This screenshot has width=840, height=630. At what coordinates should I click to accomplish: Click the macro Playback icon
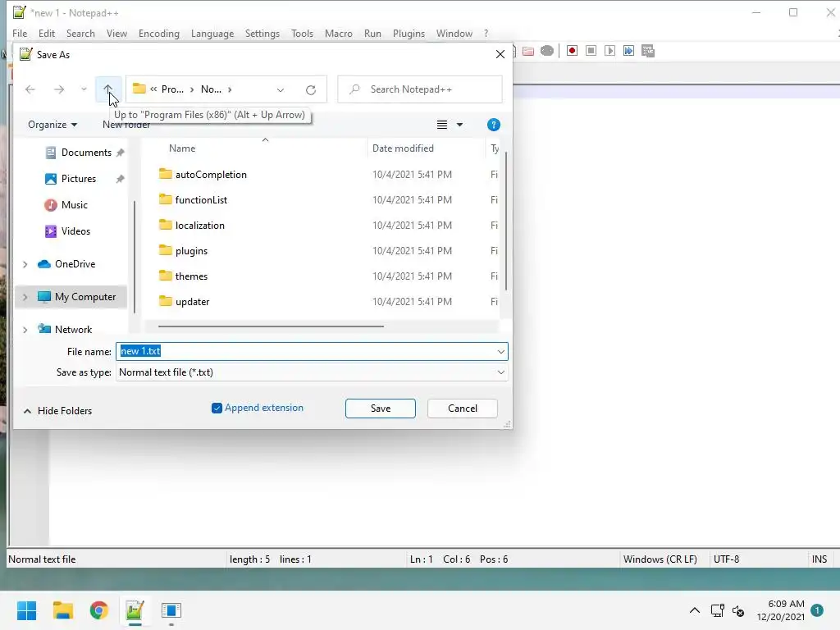tap(609, 51)
